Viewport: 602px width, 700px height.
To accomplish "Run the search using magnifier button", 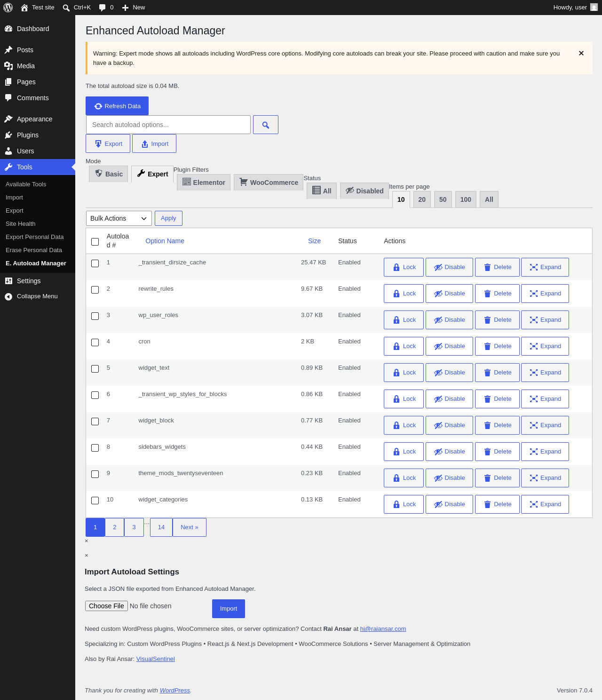I will click(266, 125).
